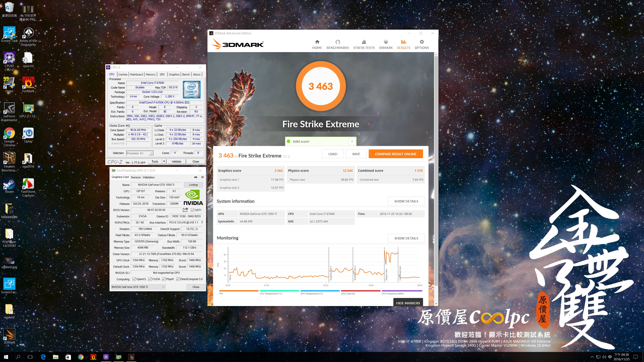The height and width of the screenshot is (362, 644).
Task: Switch to the Sensors tab in GPU-Z
Action: tap(136, 177)
